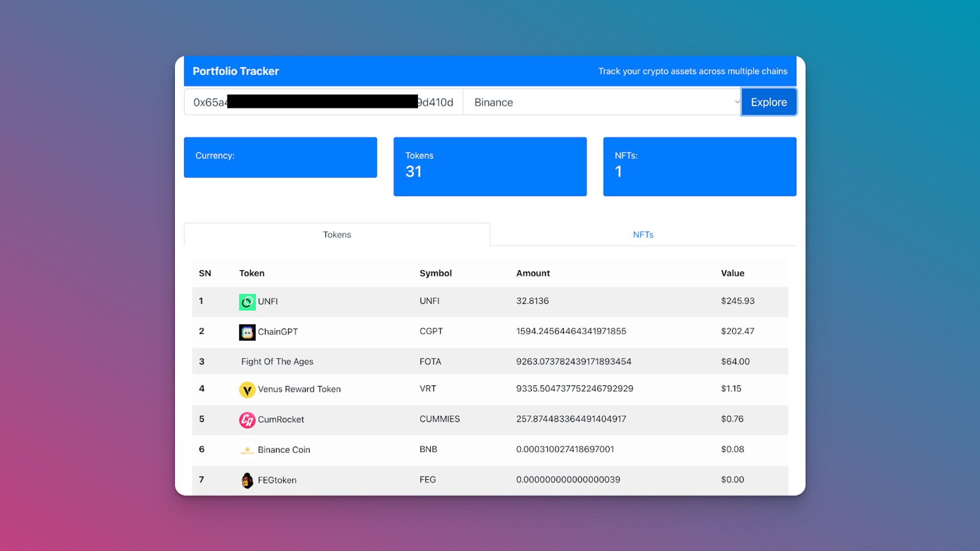Select the ChainGPT row in the table
This screenshot has height=551, width=980.
[490, 332]
